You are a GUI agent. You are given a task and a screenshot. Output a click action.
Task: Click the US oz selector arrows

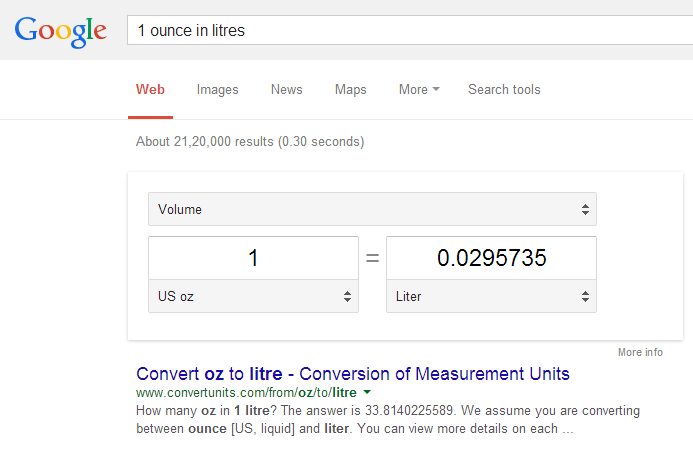pos(347,297)
